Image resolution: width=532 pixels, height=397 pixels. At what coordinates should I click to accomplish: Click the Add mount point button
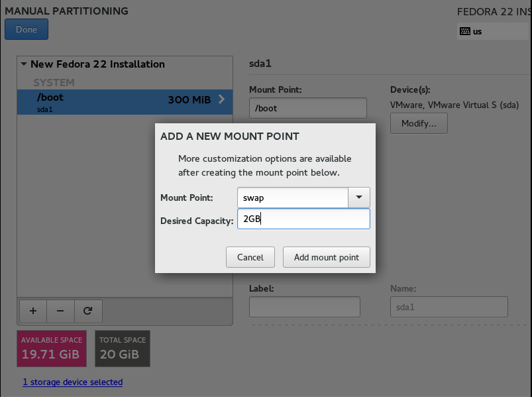(327, 257)
